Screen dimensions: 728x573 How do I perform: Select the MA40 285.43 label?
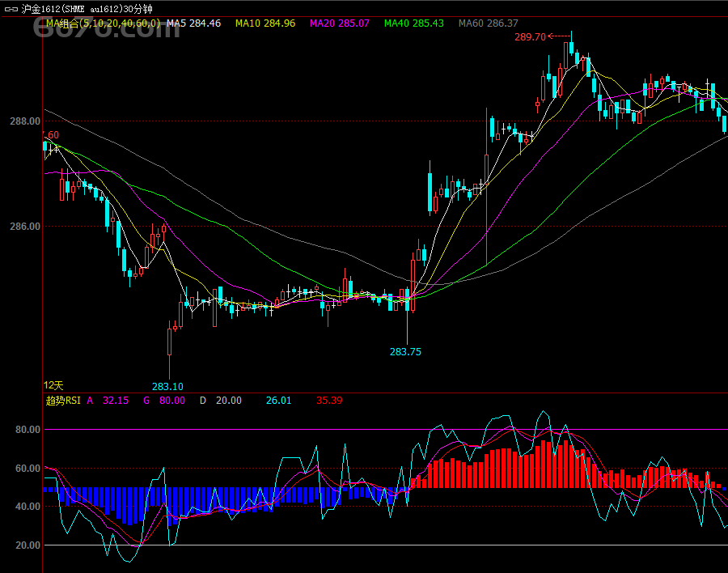coord(413,23)
